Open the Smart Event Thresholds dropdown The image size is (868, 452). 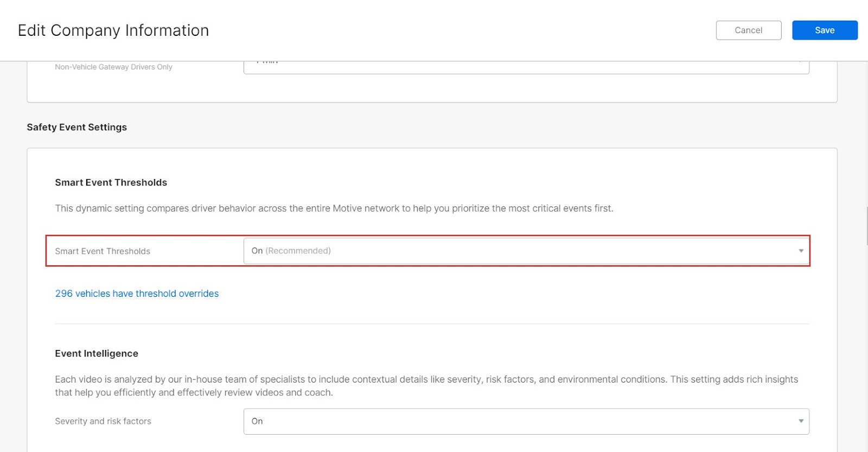pos(526,251)
